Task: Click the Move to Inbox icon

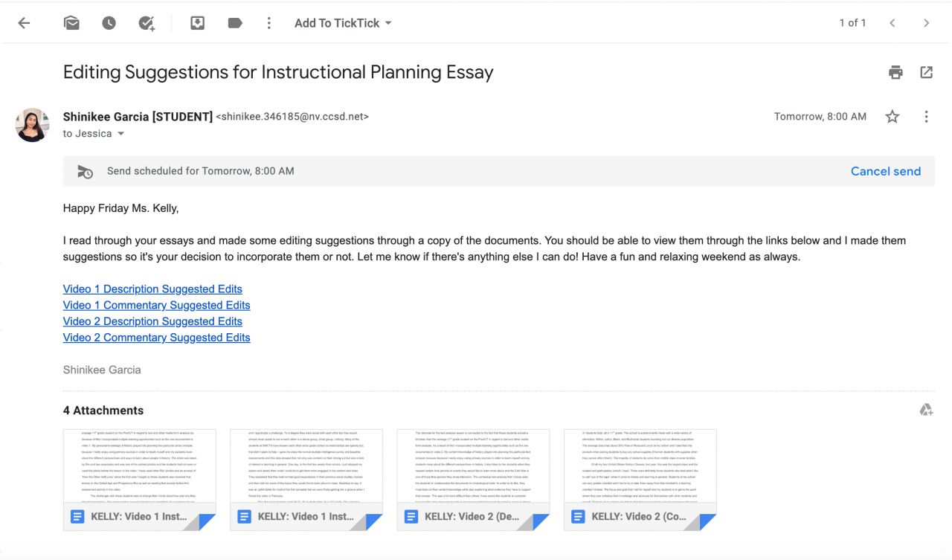Action: [x=197, y=23]
